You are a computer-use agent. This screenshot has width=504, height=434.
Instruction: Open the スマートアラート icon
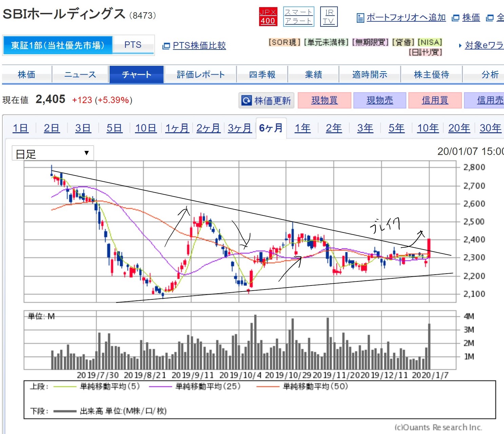tap(299, 17)
